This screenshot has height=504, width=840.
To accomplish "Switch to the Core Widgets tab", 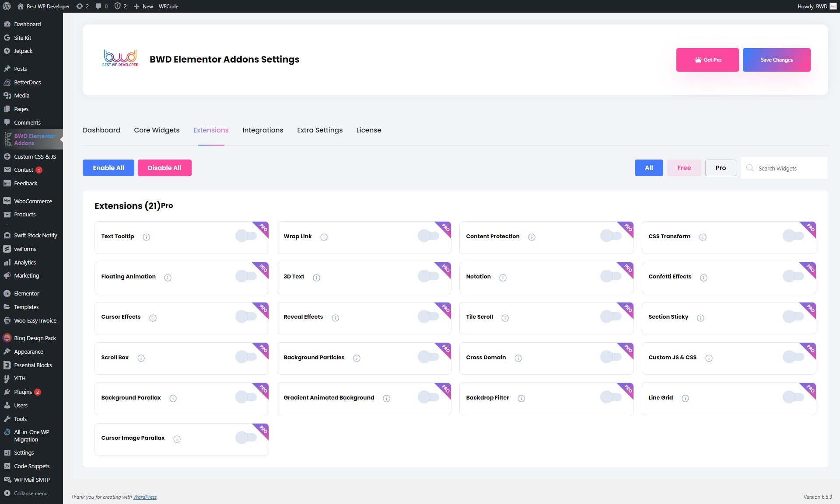I will tap(157, 130).
